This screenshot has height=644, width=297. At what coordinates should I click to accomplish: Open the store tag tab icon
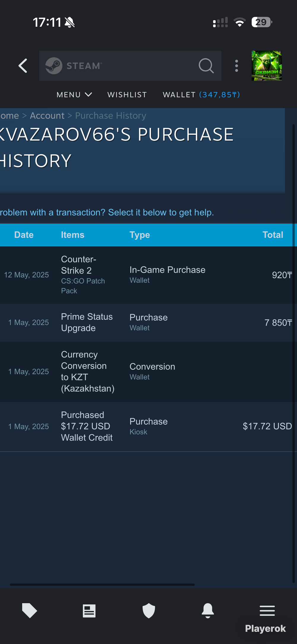click(29, 610)
